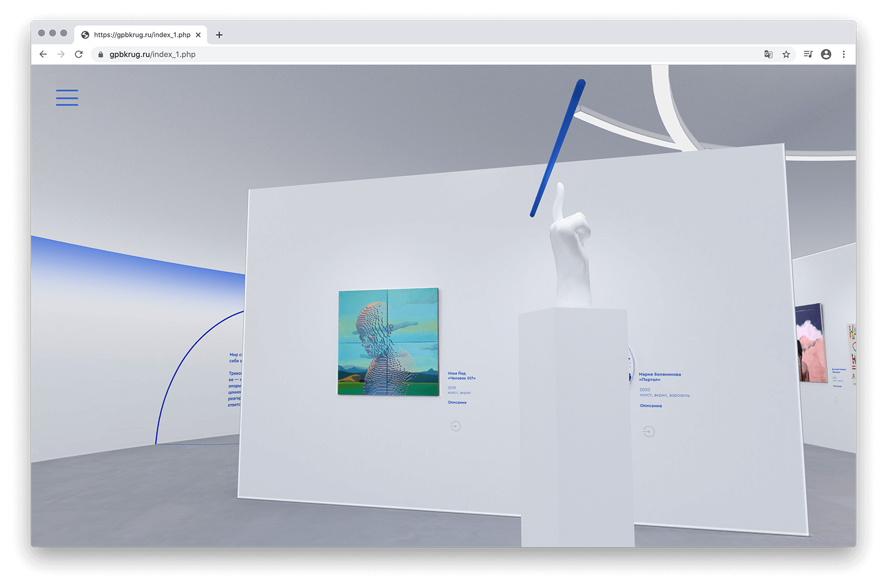This screenshot has width=887, height=588.
Task: Click the forward navigation arrow
Action: [x=61, y=54]
